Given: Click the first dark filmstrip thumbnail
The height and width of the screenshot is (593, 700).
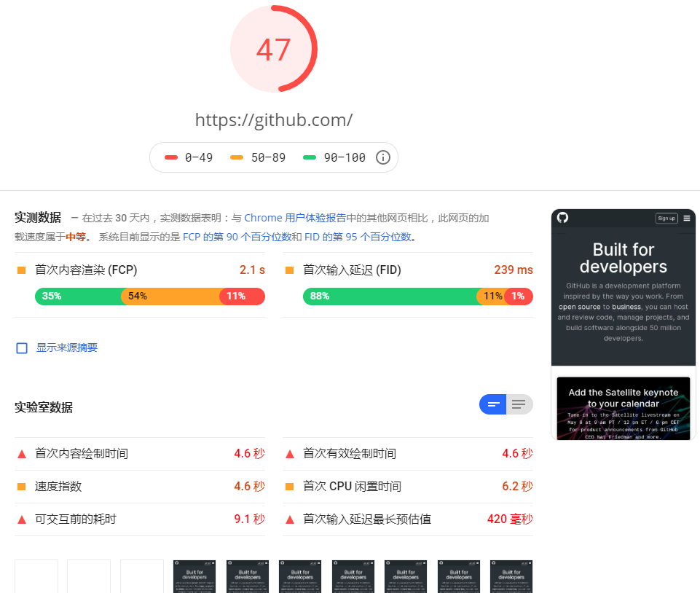Looking at the screenshot, I should tap(194, 576).
